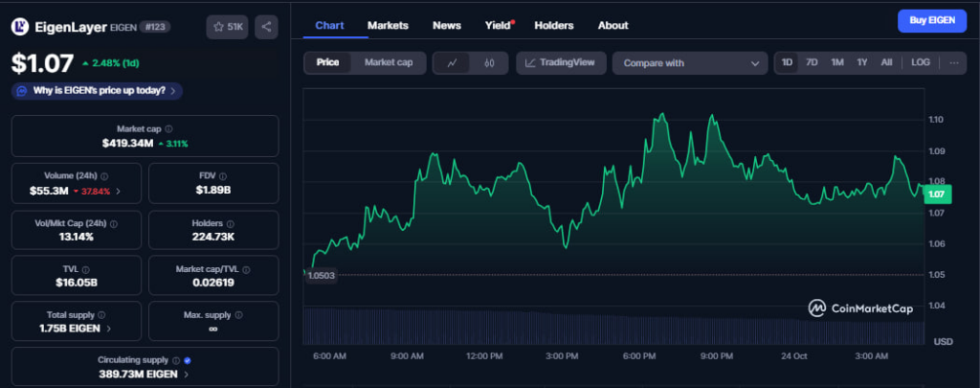Switch to the About tab
980x388 pixels.
[612, 26]
